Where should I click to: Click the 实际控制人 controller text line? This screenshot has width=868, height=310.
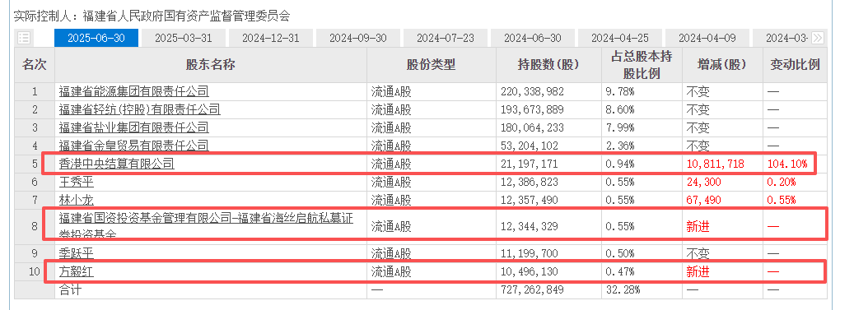pyautogui.click(x=152, y=16)
